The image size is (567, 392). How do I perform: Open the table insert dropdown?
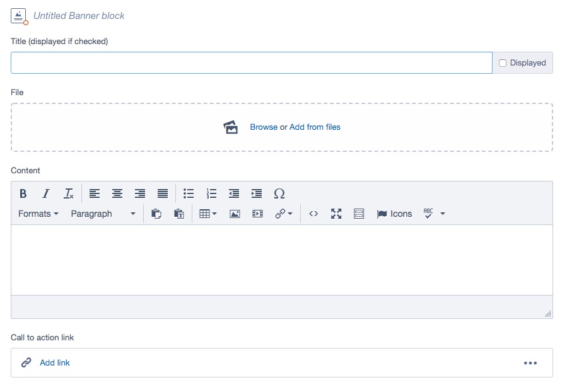click(x=208, y=214)
